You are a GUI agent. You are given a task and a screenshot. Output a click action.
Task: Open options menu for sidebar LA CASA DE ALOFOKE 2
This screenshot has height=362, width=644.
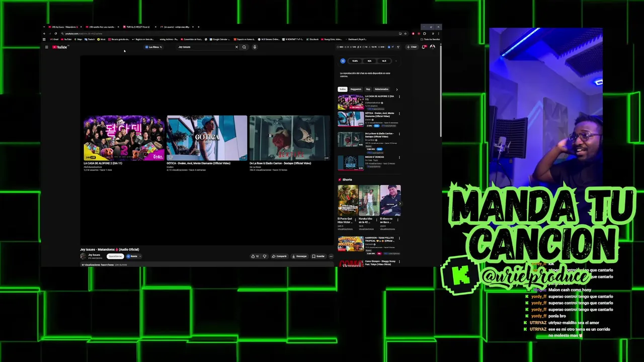(399, 97)
